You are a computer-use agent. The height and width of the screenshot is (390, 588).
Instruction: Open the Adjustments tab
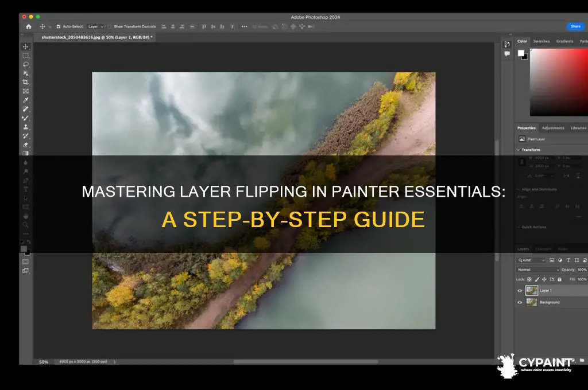553,128
